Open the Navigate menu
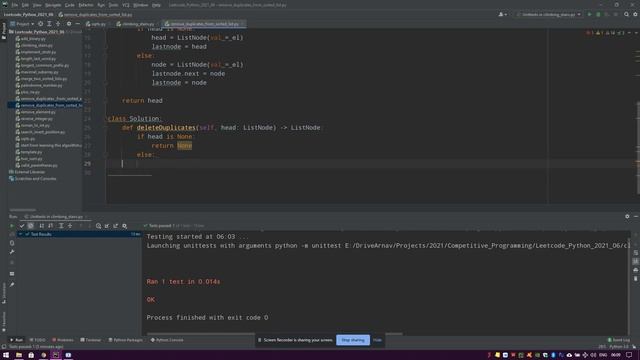This screenshot has height=360, width=640. 53,5
